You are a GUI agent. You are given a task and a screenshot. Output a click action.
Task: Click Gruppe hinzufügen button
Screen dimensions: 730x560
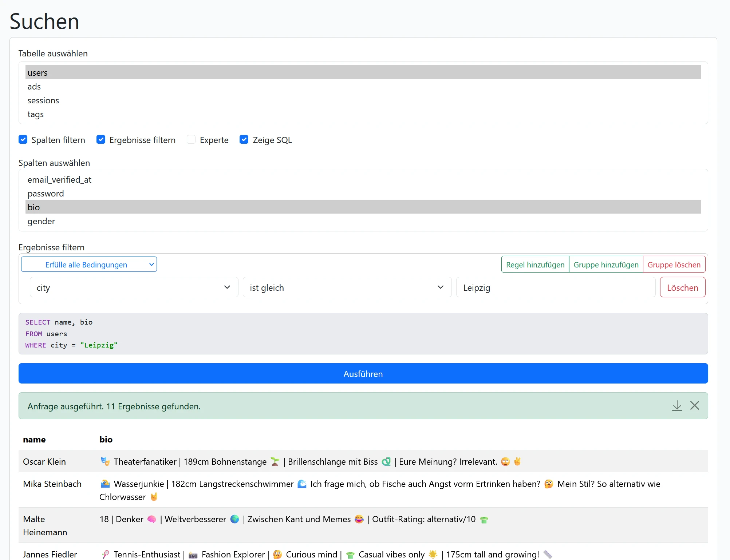tap(606, 265)
